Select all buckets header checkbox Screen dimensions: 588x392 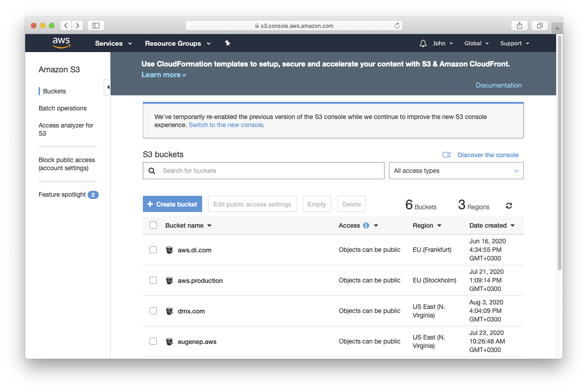(153, 225)
